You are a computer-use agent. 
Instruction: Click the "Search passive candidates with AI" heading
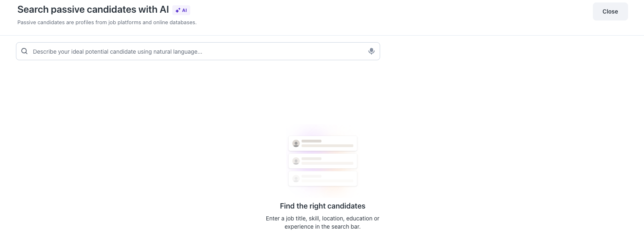(x=93, y=10)
